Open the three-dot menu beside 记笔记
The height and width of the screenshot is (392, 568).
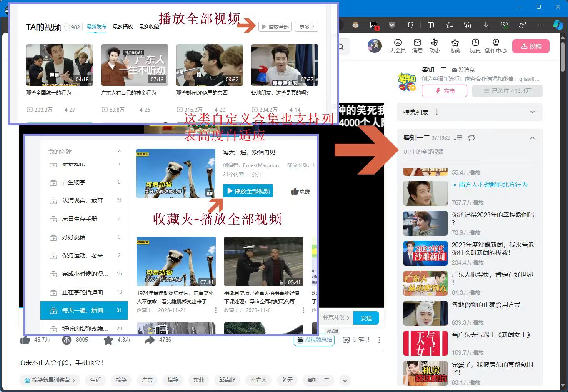pos(379,340)
